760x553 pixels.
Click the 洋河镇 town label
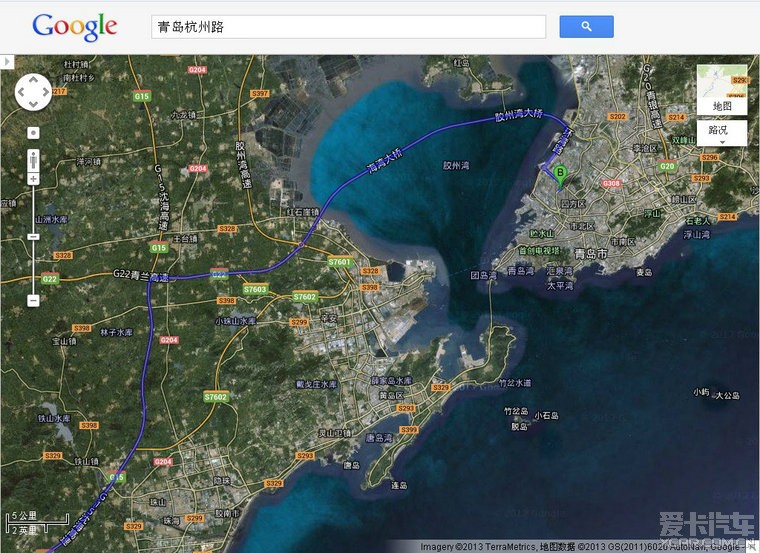[x=88, y=161]
